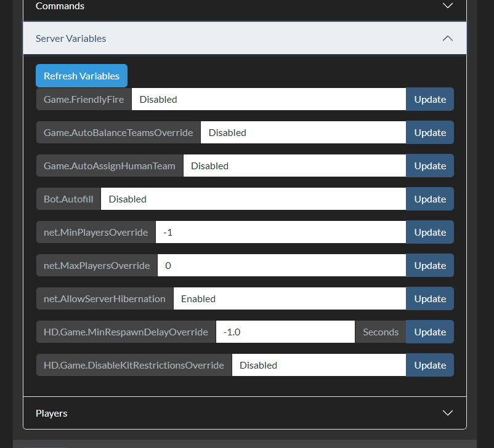Apply Update for net.MinPlayersOverride
Viewport: 494px width, 448px height.
click(x=429, y=232)
